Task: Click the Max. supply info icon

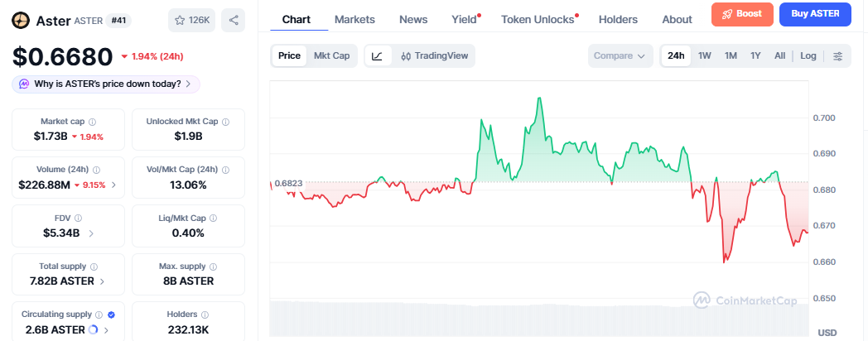Action: [x=214, y=267]
